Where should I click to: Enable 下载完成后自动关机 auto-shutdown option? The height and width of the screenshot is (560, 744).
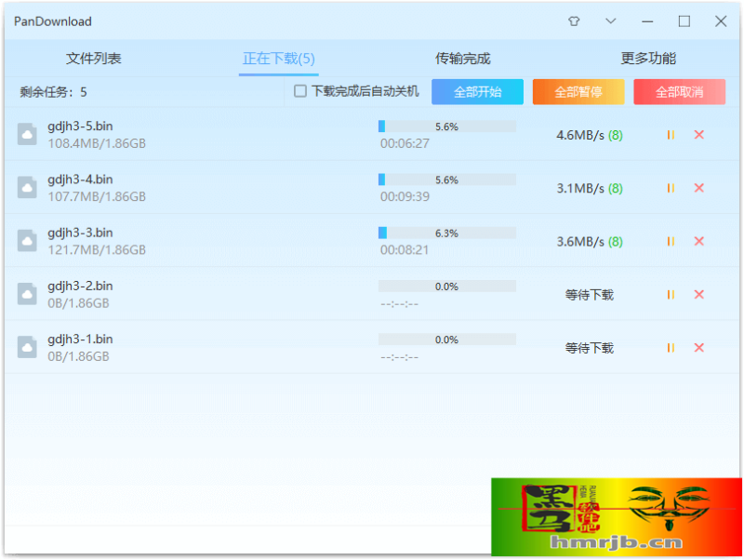tap(300, 91)
